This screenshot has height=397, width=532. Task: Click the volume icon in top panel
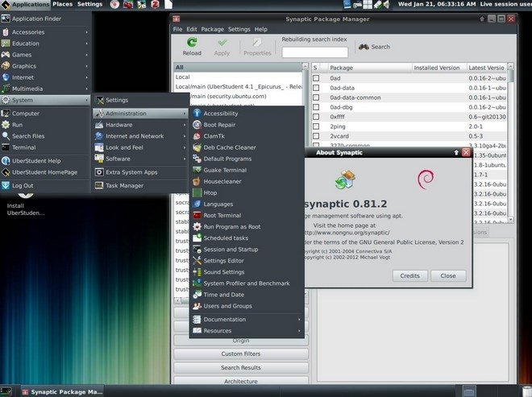386,4
